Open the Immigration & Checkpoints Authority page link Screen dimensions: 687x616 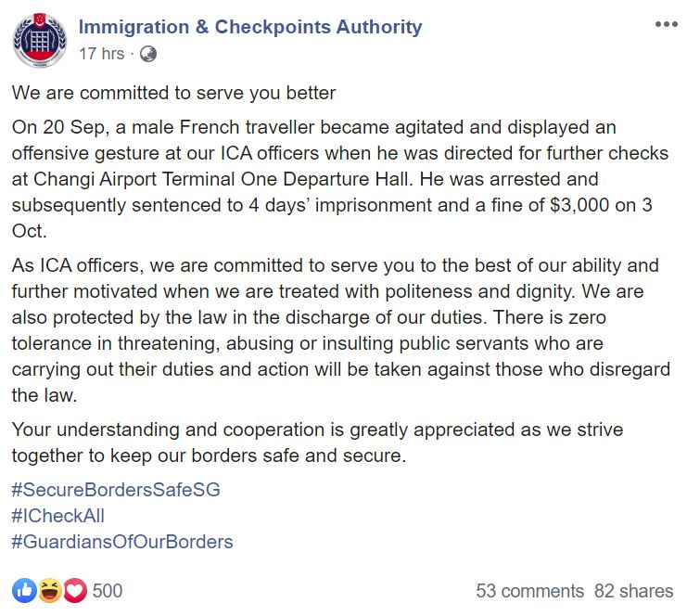tap(250, 27)
